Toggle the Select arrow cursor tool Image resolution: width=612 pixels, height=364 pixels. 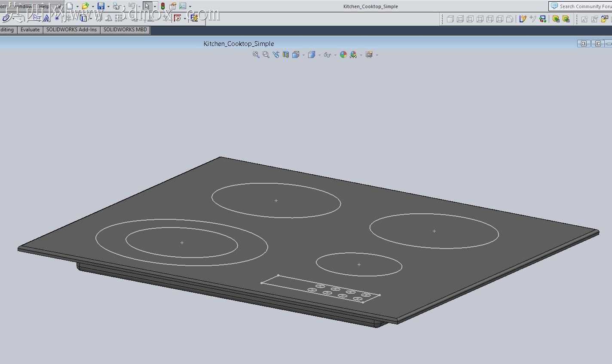pos(147,6)
